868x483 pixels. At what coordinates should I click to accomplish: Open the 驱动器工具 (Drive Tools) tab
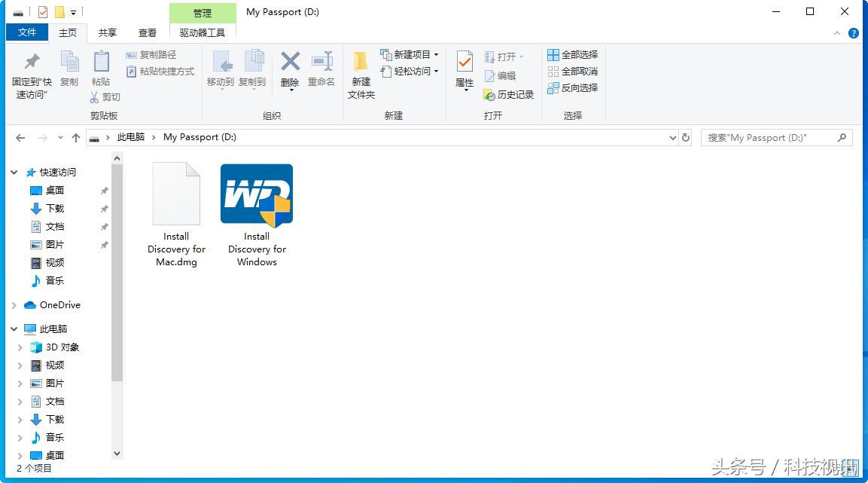(x=203, y=32)
